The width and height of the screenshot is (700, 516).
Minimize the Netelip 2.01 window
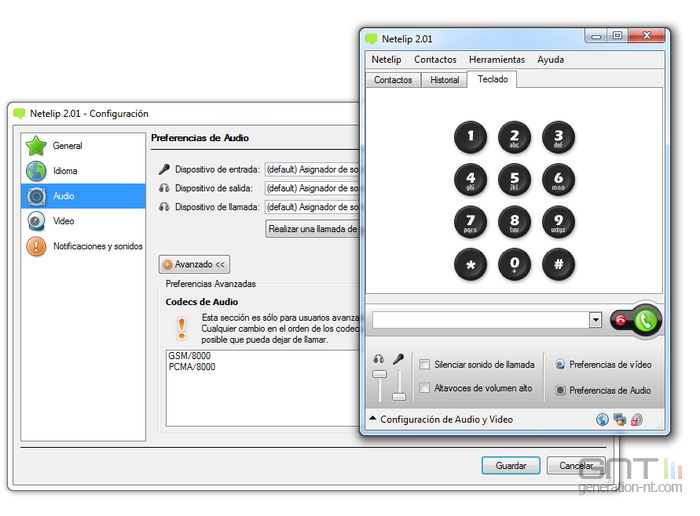(596, 36)
